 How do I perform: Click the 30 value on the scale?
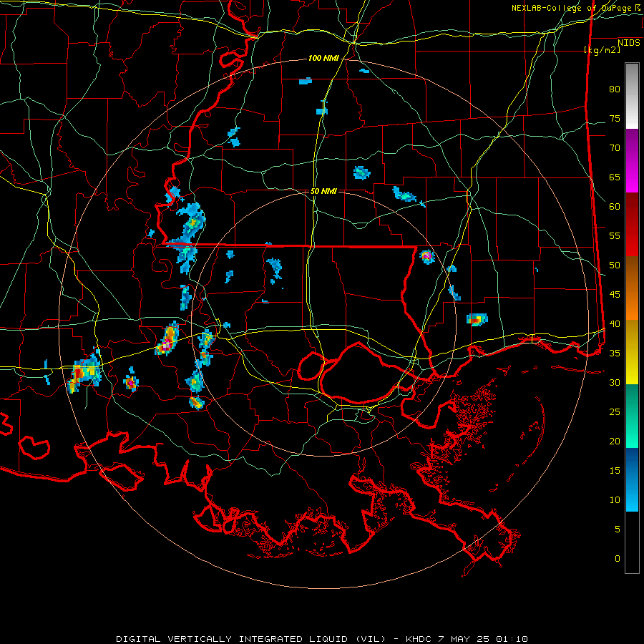tap(615, 383)
